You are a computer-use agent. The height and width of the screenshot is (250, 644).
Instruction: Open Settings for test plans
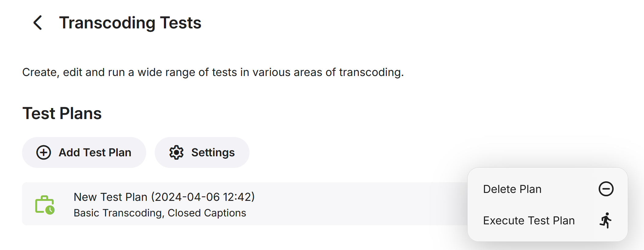pos(202,152)
